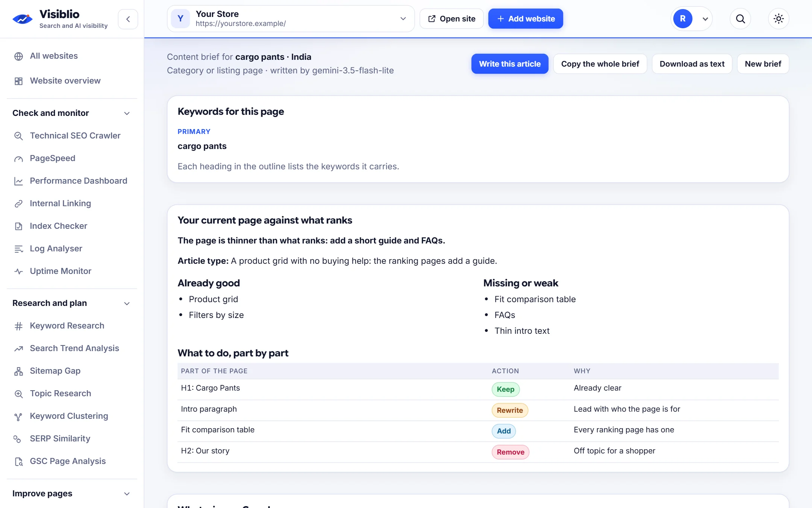
Task: Open the search magnifier icon
Action: click(x=740, y=19)
